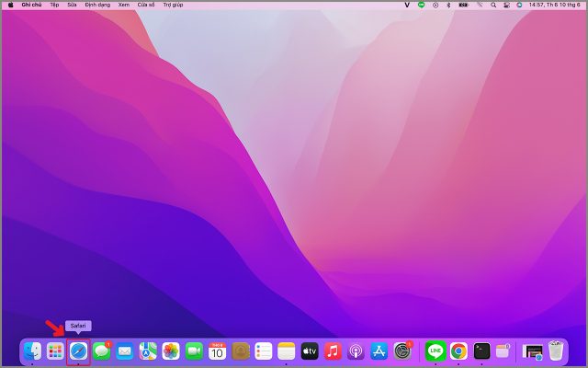The width and height of the screenshot is (588, 368).
Task: Open the Apple menu
Action: point(10,5)
